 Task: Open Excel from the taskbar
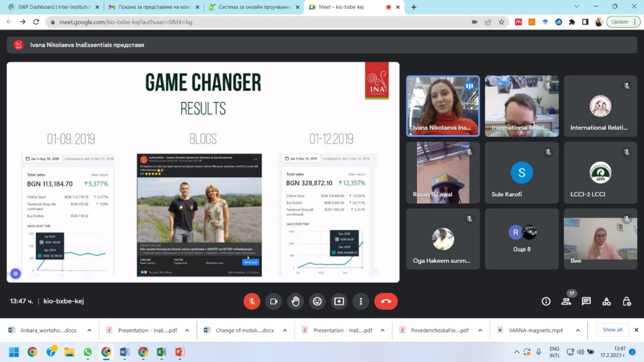[162, 352]
